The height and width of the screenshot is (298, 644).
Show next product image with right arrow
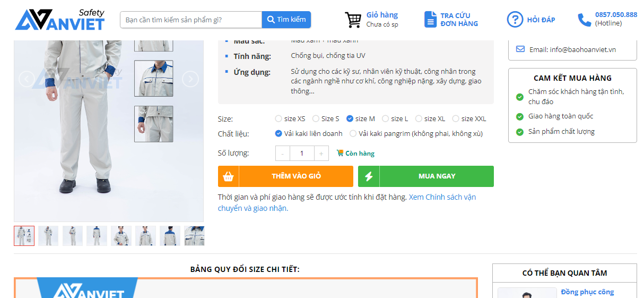click(x=190, y=79)
